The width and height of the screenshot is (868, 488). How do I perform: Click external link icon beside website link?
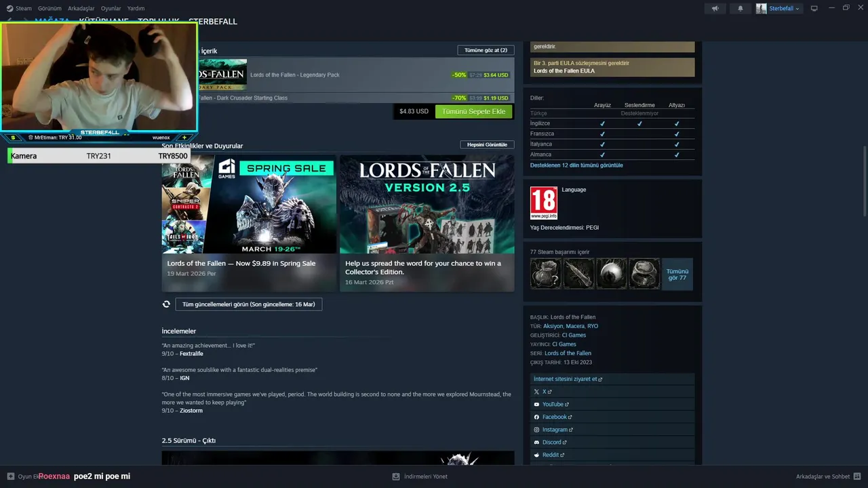point(601,380)
